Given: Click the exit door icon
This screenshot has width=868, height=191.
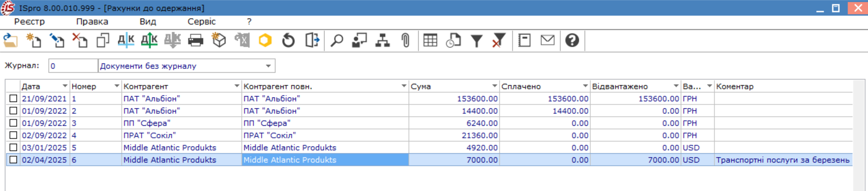Looking at the screenshot, I should click(x=312, y=41).
